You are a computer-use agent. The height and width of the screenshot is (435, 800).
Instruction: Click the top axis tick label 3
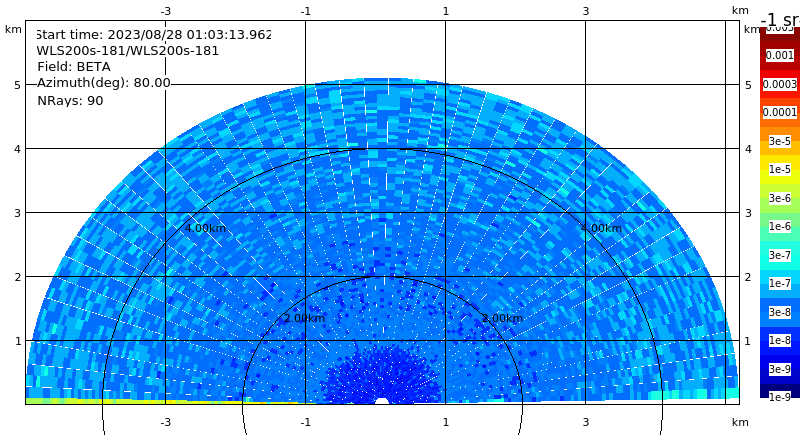click(x=585, y=11)
